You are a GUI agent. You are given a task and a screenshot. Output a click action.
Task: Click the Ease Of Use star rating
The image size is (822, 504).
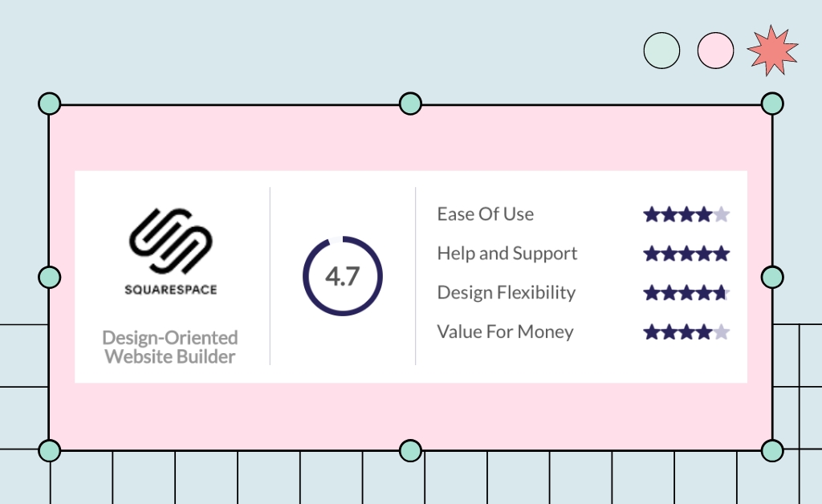[686, 214]
